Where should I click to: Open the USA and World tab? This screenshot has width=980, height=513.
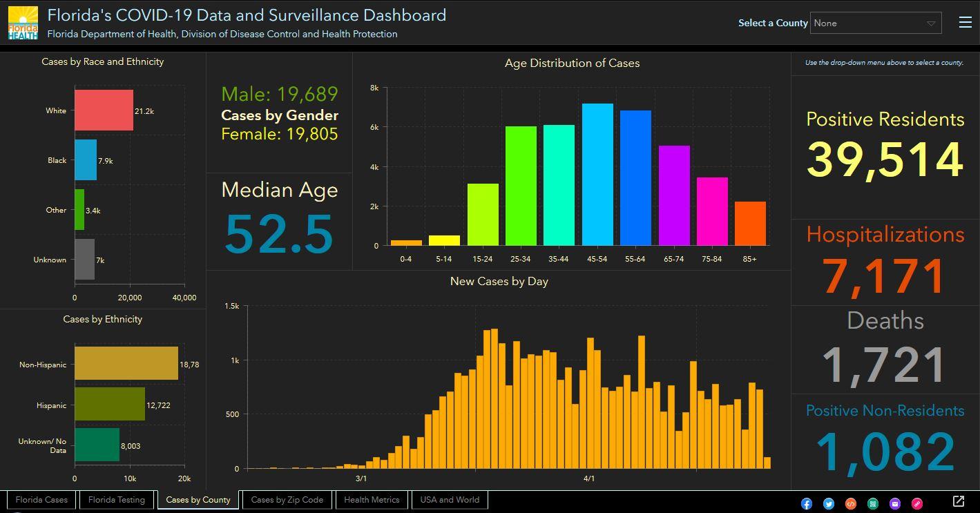(450, 500)
